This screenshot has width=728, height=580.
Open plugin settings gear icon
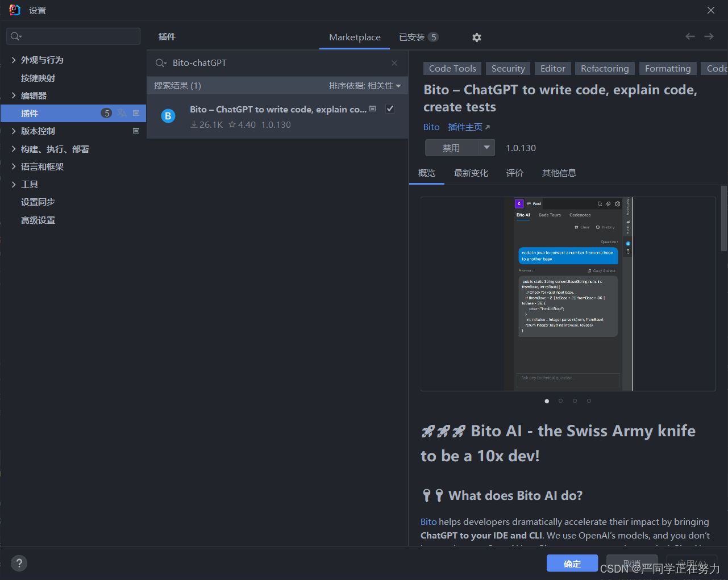477,37
